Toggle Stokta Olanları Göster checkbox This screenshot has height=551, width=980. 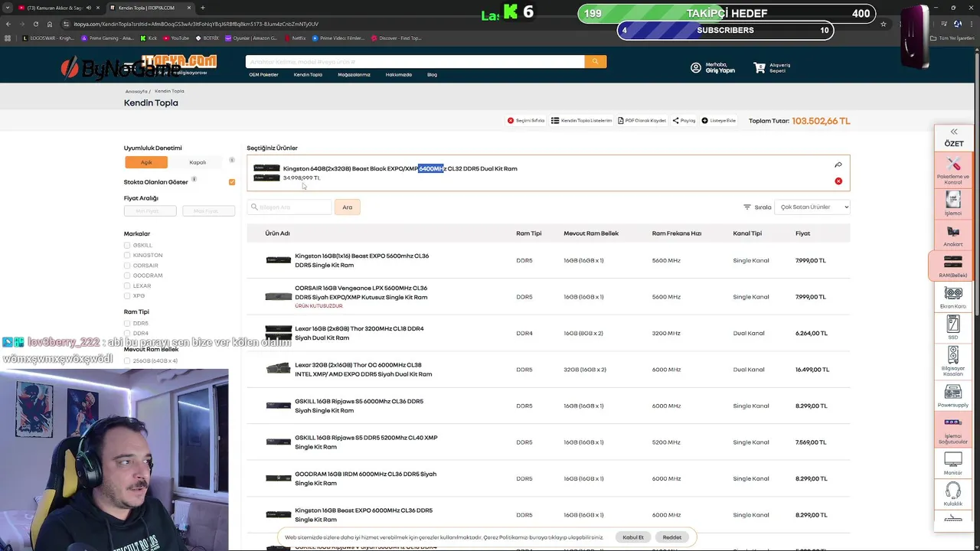click(232, 182)
